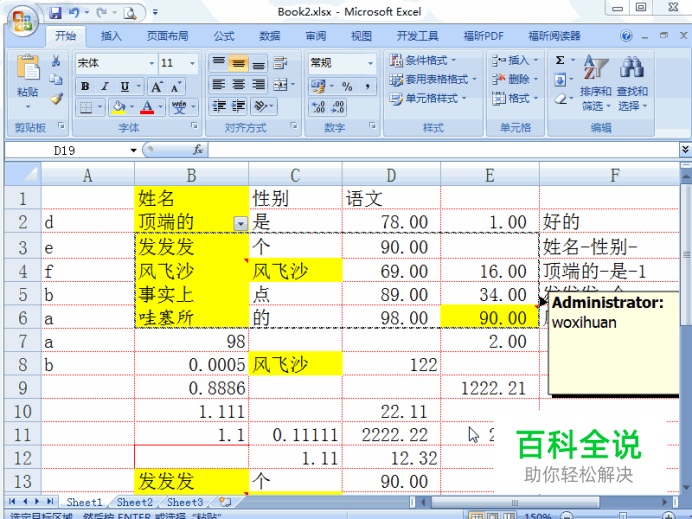
Task: Click the phonetic guide wén icon
Action: point(179,107)
